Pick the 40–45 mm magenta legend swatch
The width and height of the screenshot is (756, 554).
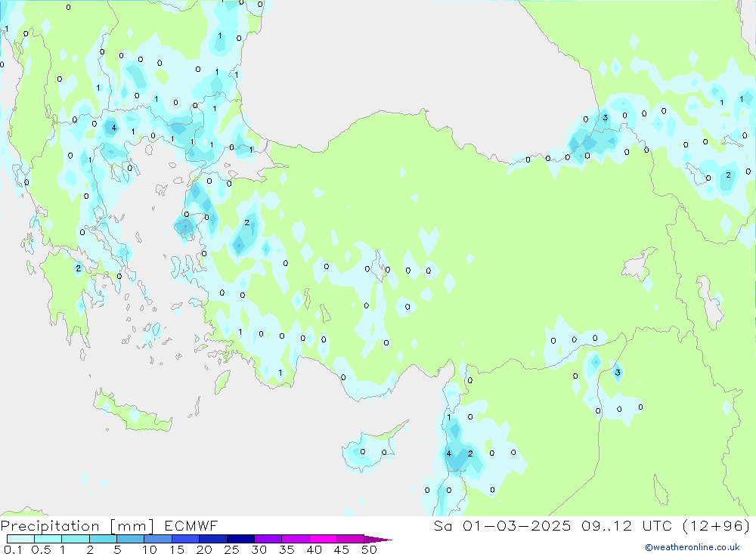(323, 539)
